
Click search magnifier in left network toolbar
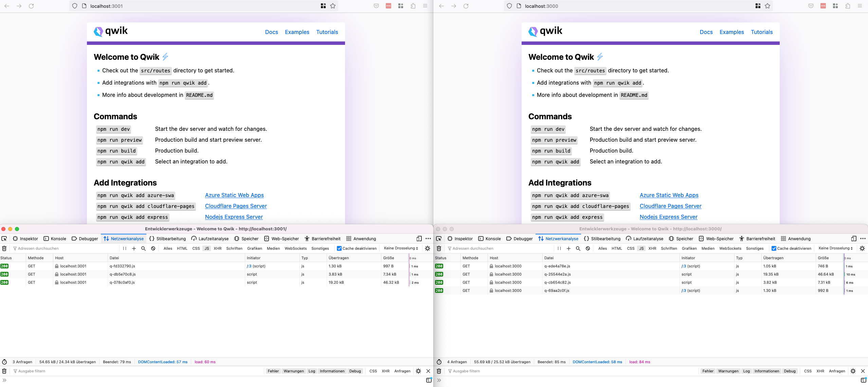tap(143, 248)
